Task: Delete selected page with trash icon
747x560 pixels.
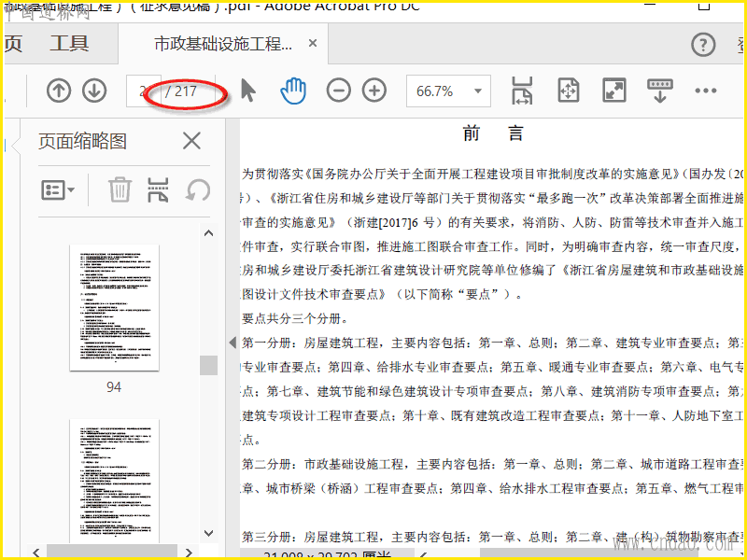Action: point(120,189)
